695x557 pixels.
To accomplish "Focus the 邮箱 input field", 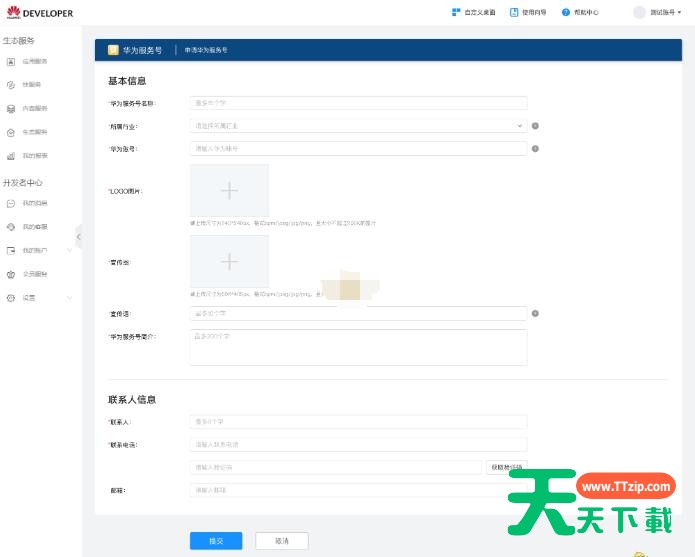I will 358,491.
